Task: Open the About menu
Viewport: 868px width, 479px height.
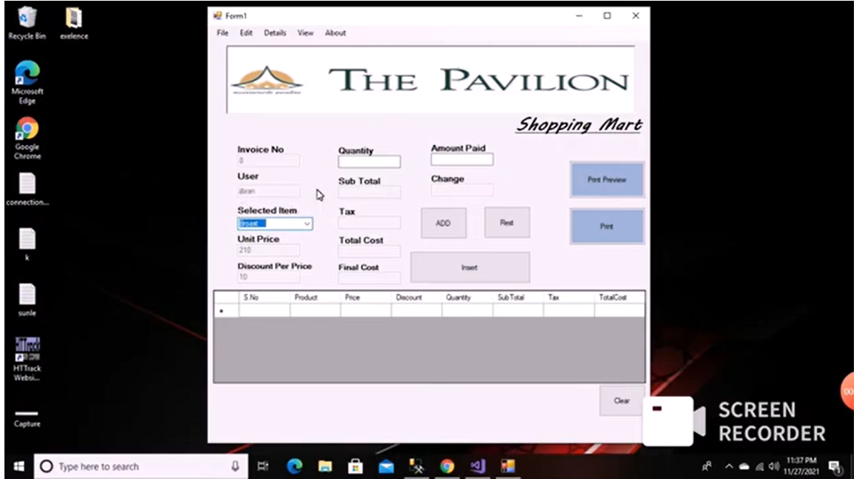Action: click(335, 33)
